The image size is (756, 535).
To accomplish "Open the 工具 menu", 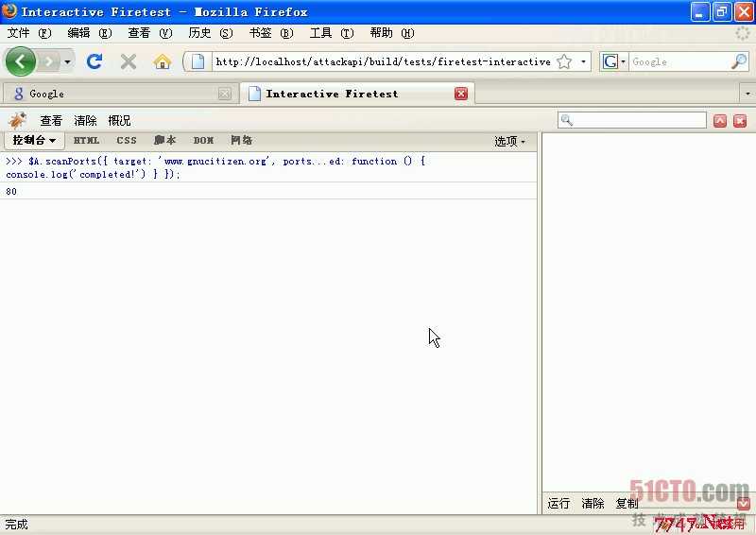I will pyautogui.click(x=332, y=33).
